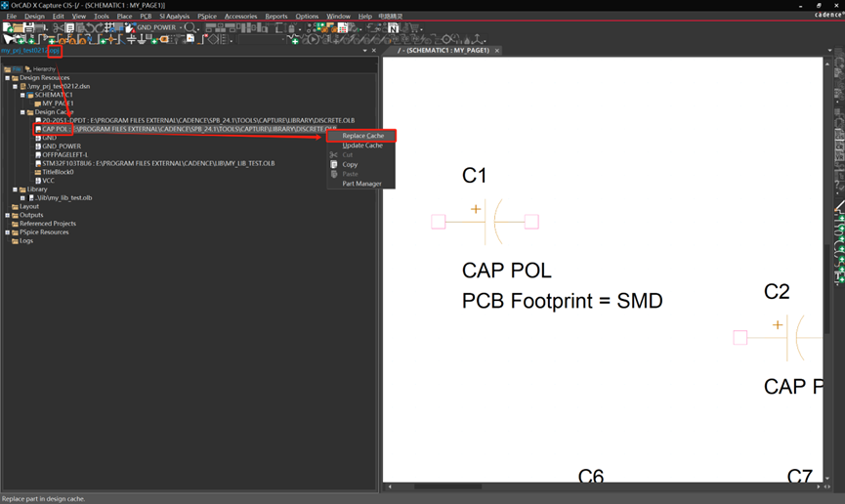This screenshot has width=845, height=504.
Task: Open the PSpice menu
Action: 207,17
